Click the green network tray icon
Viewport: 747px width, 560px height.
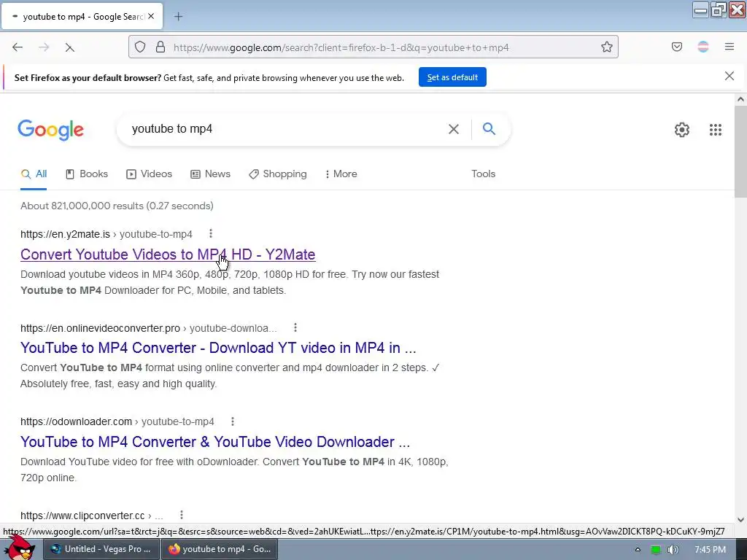[x=656, y=550]
